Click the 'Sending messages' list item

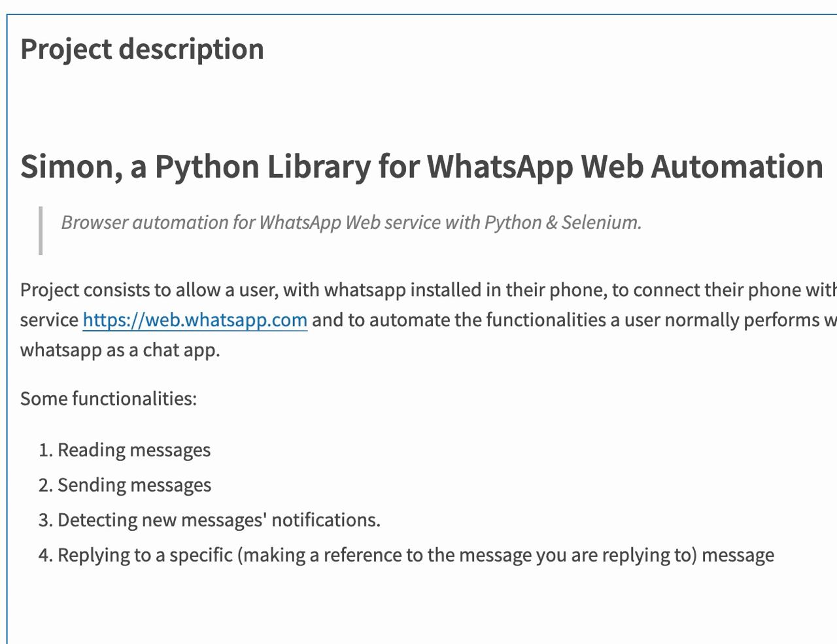(134, 485)
